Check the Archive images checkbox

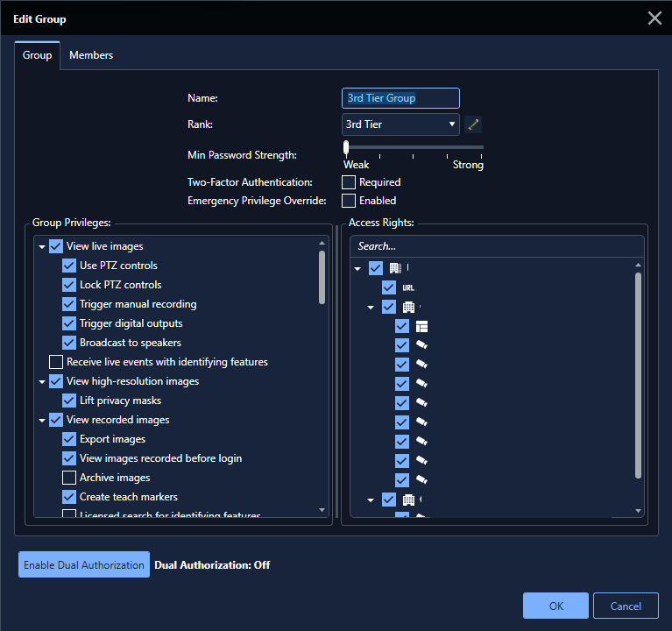69,478
